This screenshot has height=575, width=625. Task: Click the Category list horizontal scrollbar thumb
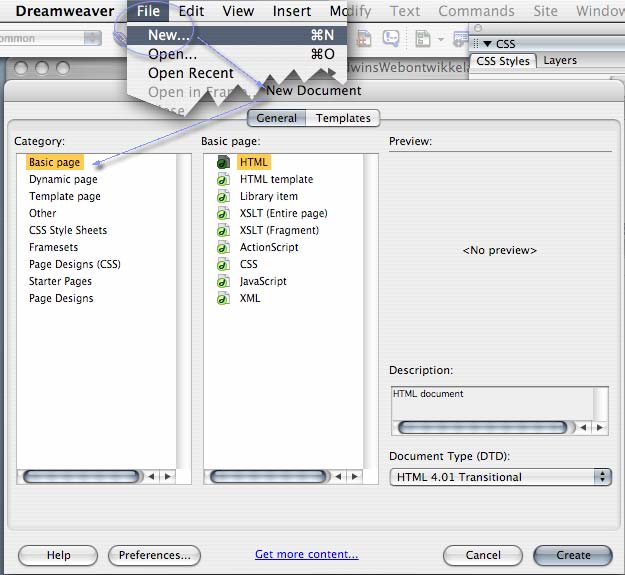tap(81, 476)
